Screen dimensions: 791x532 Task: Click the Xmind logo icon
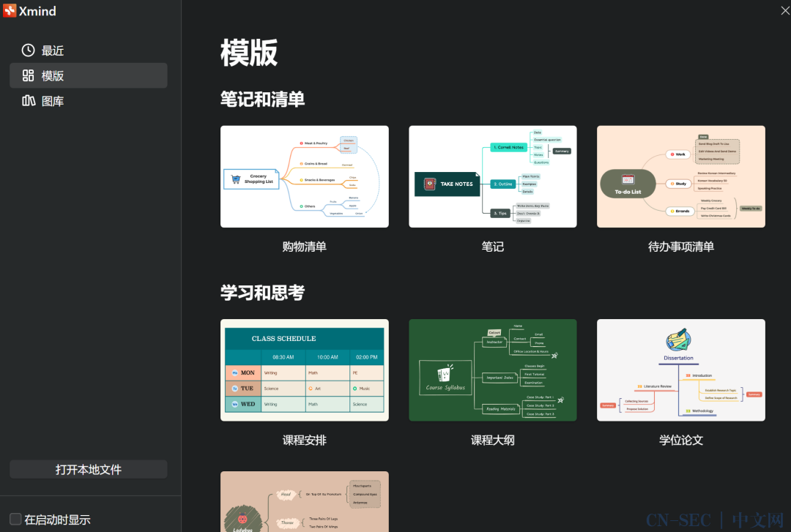10,10
